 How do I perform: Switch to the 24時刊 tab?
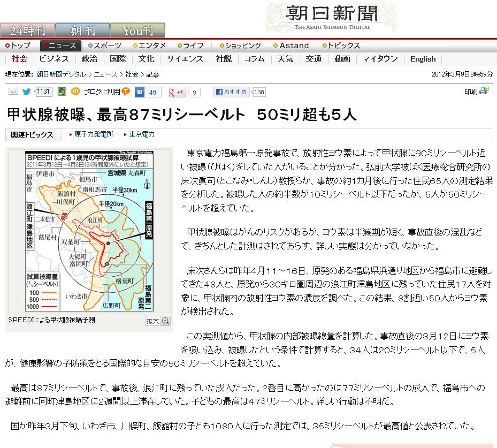(x=28, y=31)
